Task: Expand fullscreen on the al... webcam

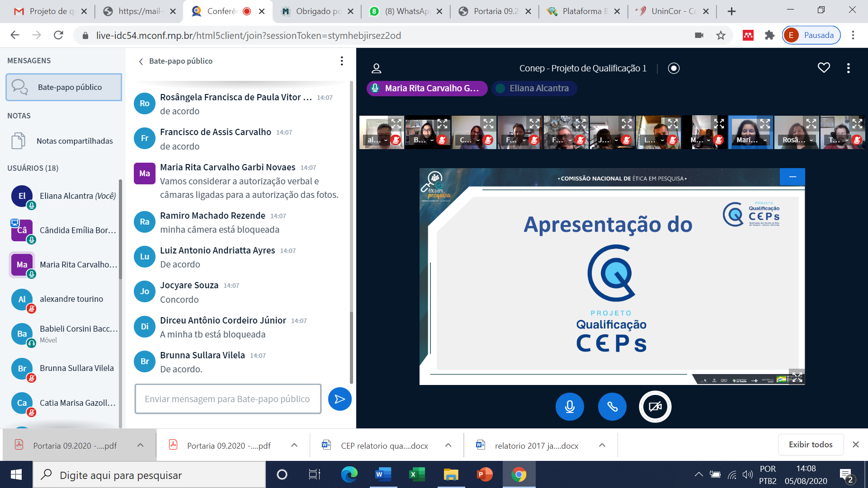Action: pos(396,123)
